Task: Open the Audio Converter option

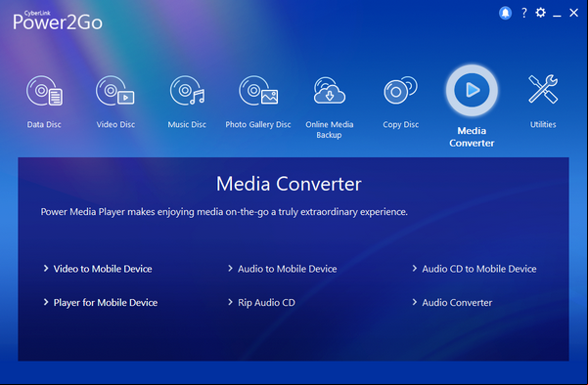Action: click(457, 303)
